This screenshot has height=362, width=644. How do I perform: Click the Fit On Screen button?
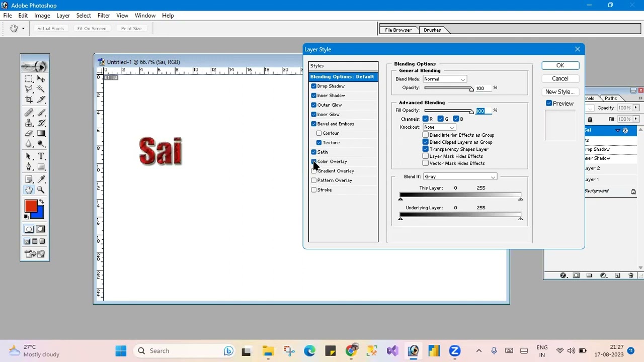(92, 29)
